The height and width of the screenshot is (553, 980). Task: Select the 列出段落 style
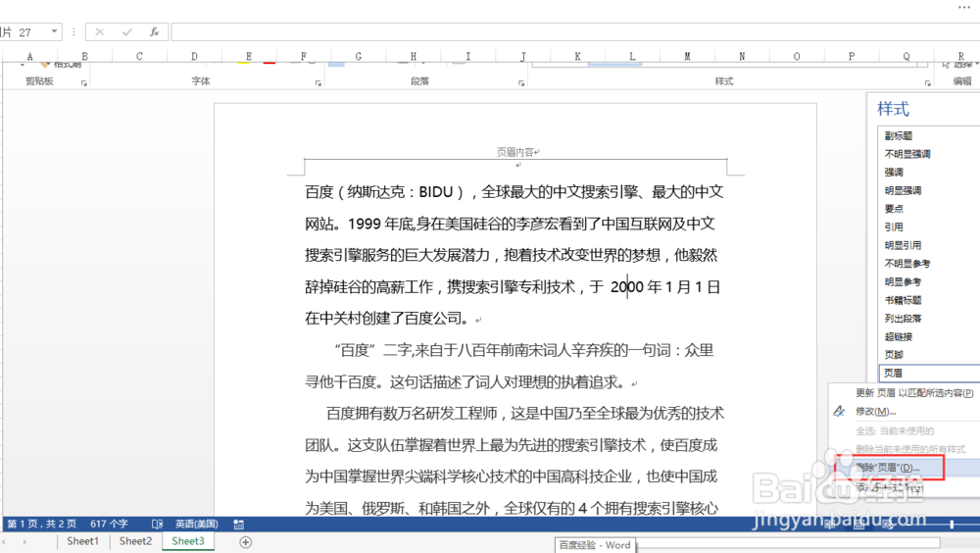click(x=903, y=318)
